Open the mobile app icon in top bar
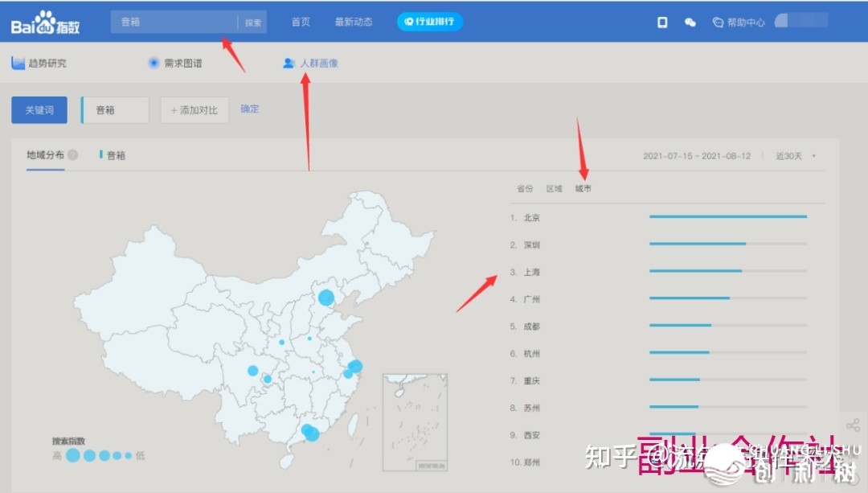 (661, 22)
